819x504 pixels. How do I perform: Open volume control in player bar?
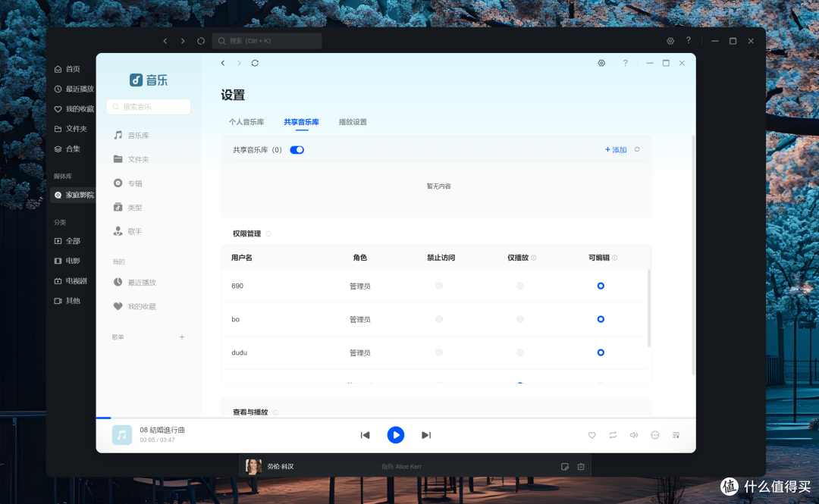633,435
